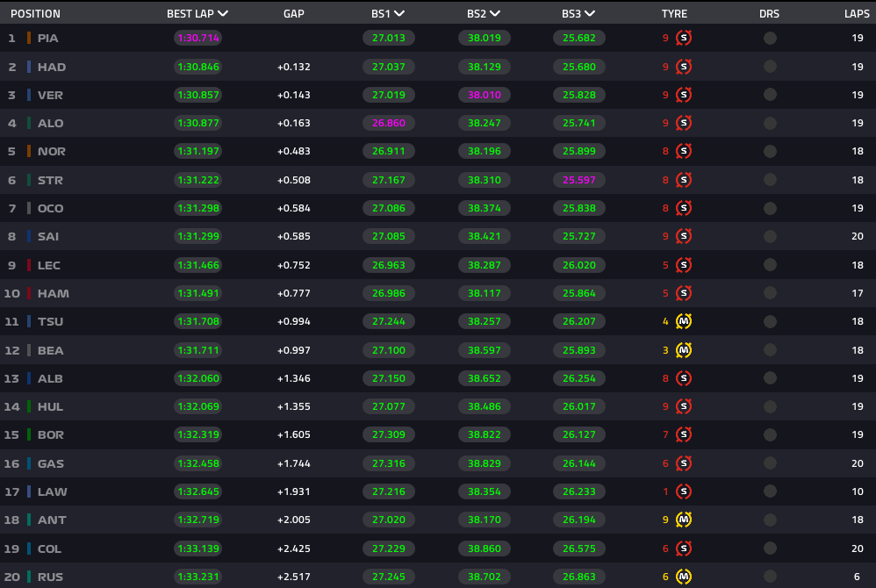This screenshot has width=876, height=588.
Task: Click the soft tyre icon for PIA
Action: [684, 39]
